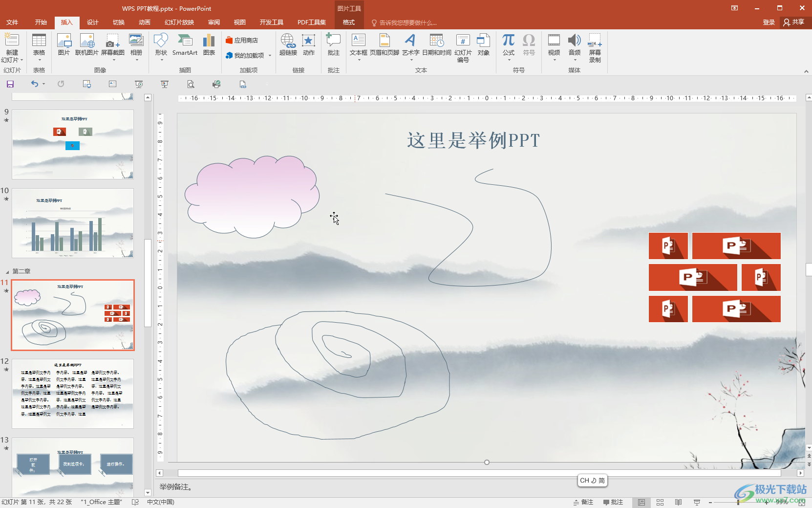The image size is (812, 508).
Task: Click the Undo arrow icon
Action: click(34, 84)
